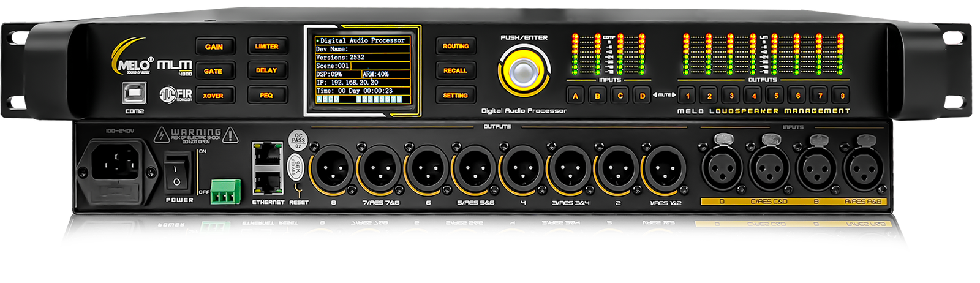
Task: Select 'Scene:001' line on LCD
Action: pos(333,66)
